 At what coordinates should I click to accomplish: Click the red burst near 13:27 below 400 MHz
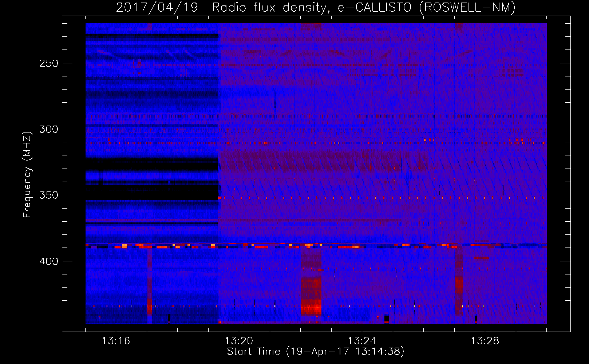[459, 286]
